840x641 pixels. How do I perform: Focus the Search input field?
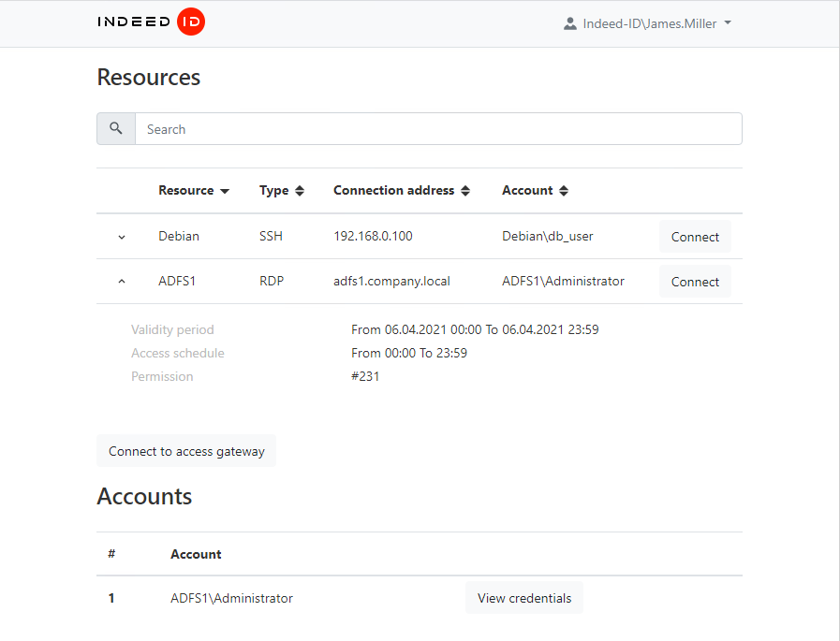pos(438,129)
